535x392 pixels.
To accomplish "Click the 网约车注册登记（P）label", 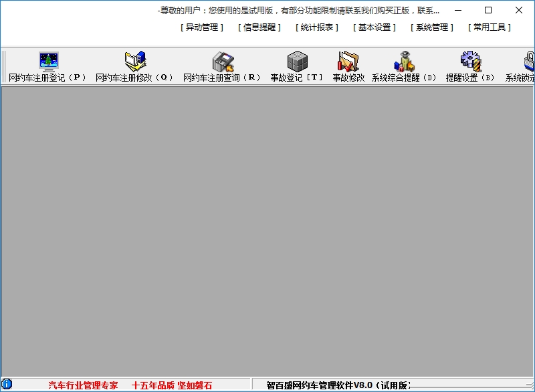I will coord(47,78).
